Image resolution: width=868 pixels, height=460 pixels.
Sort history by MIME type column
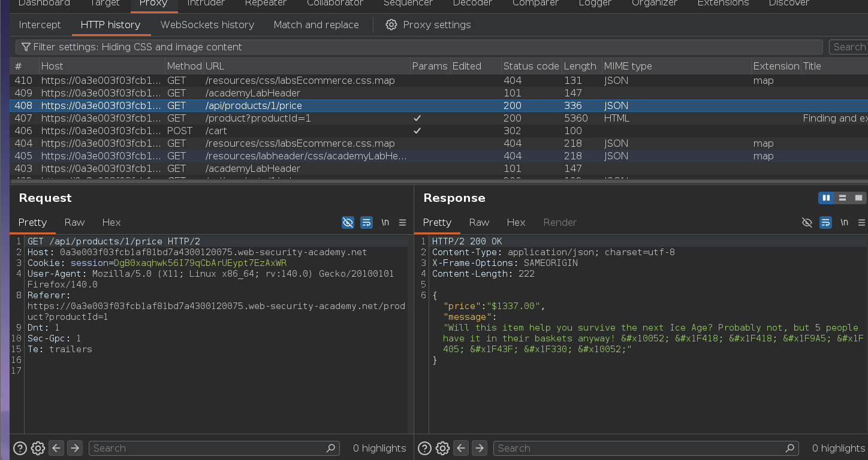point(676,66)
